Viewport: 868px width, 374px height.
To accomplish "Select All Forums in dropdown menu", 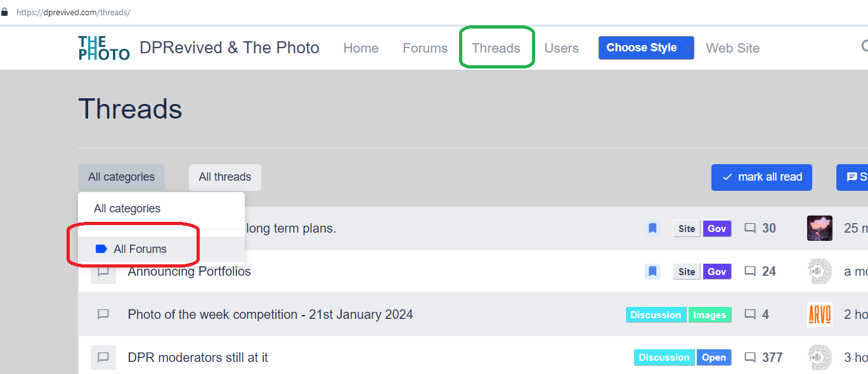I will tap(139, 249).
